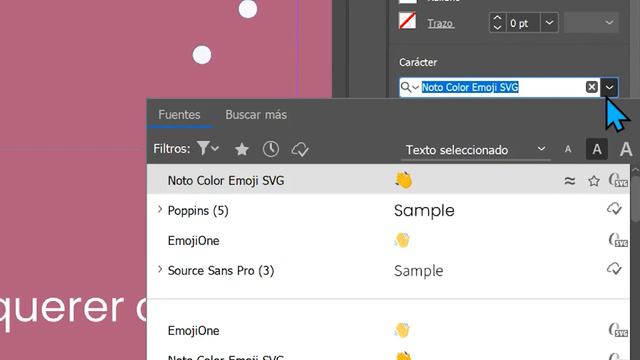Open the variable width profile dropdown
The image size is (640, 360).
coord(591,23)
